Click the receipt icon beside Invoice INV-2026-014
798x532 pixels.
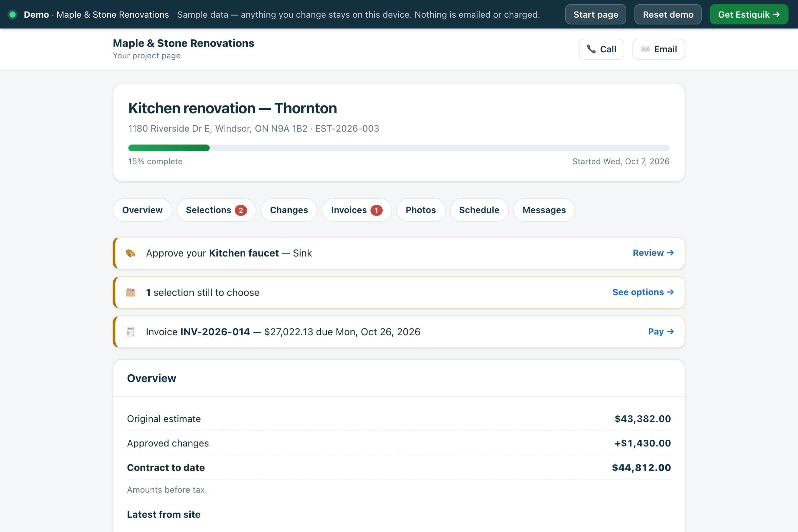click(131, 332)
